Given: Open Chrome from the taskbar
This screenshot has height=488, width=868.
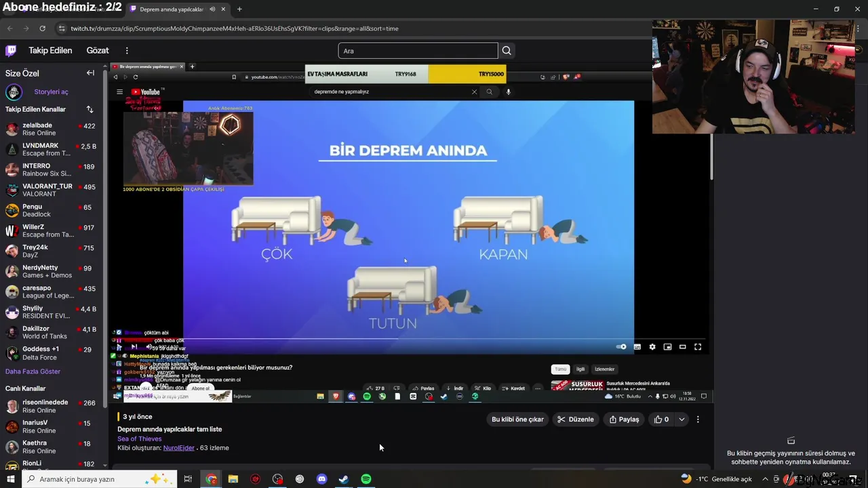Looking at the screenshot, I should point(212,479).
